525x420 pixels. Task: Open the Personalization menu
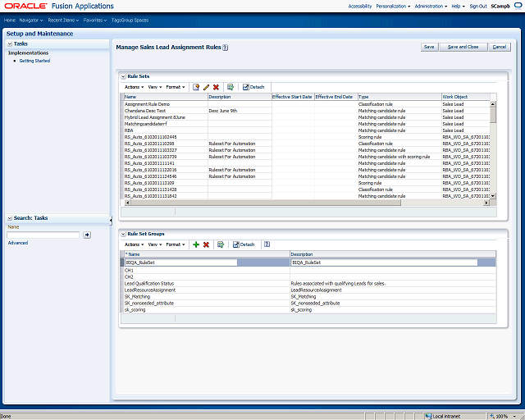click(x=393, y=6)
